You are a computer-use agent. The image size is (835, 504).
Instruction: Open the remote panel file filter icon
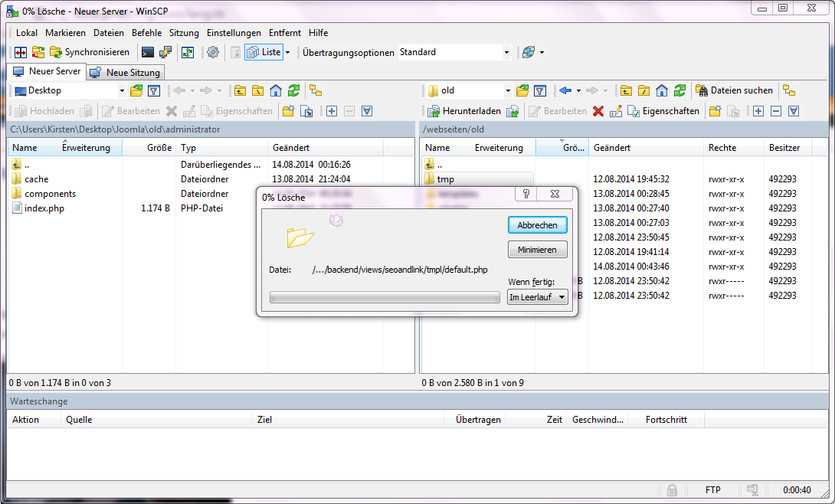coord(539,90)
